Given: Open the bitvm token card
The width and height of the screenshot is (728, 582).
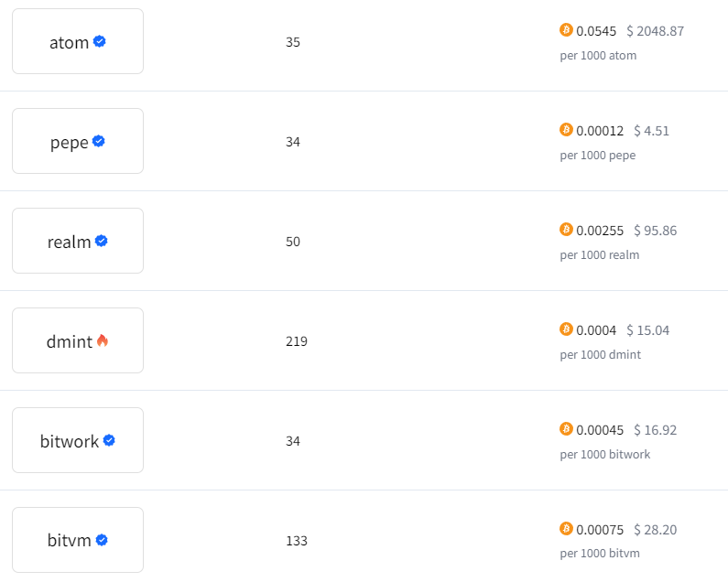Looking at the screenshot, I should [78, 540].
